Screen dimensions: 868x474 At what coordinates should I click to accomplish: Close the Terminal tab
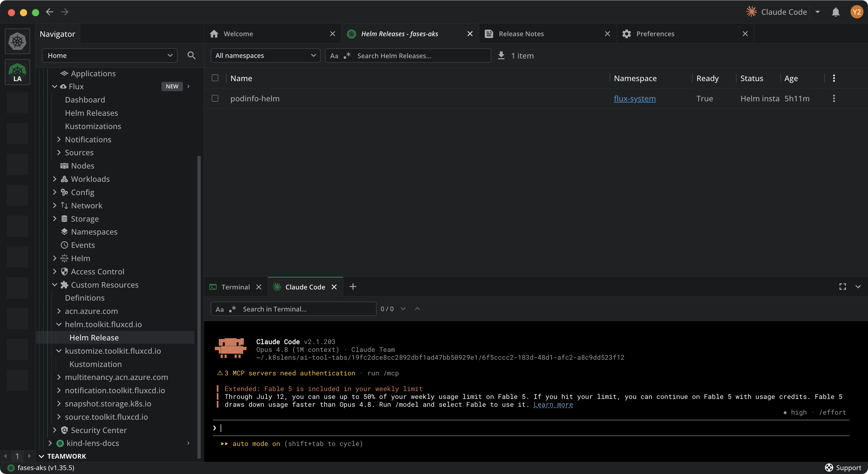pyautogui.click(x=259, y=287)
